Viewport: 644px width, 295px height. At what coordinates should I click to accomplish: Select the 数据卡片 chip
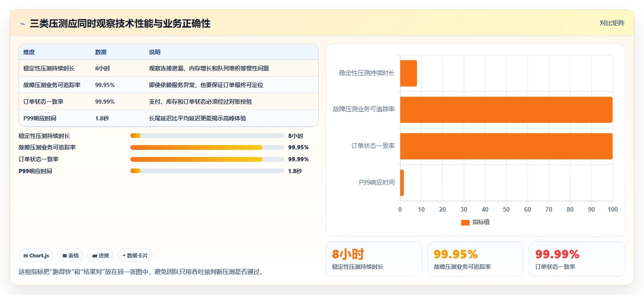pyautogui.click(x=135, y=256)
